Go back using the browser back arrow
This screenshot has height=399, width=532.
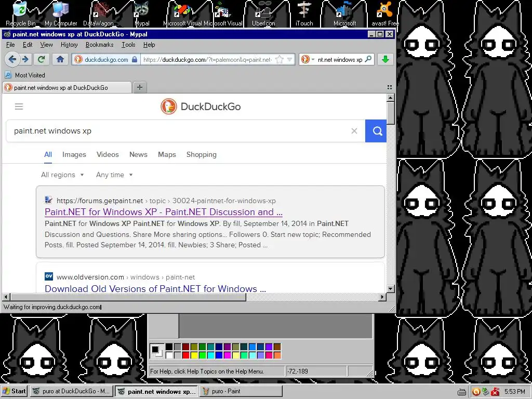pyautogui.click(x=12, y=59)
